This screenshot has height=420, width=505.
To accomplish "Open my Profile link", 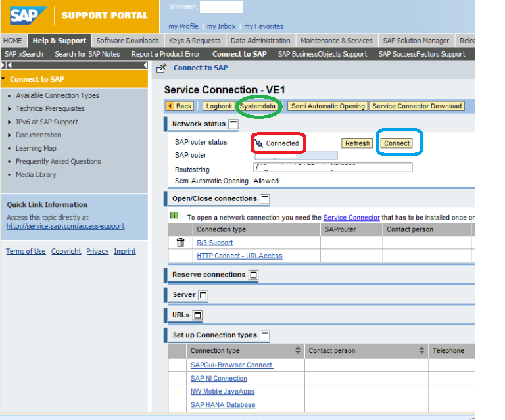I will coord(183,26).
